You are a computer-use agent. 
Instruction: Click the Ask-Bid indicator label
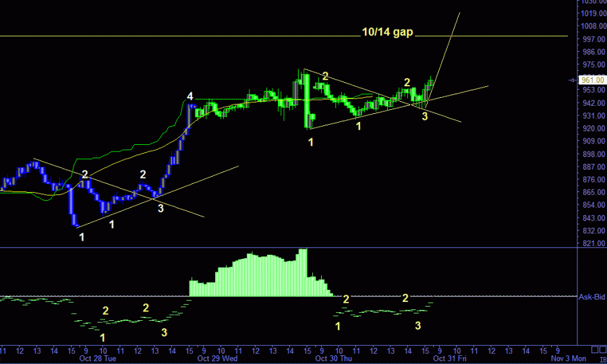click(x=592, y=297)
